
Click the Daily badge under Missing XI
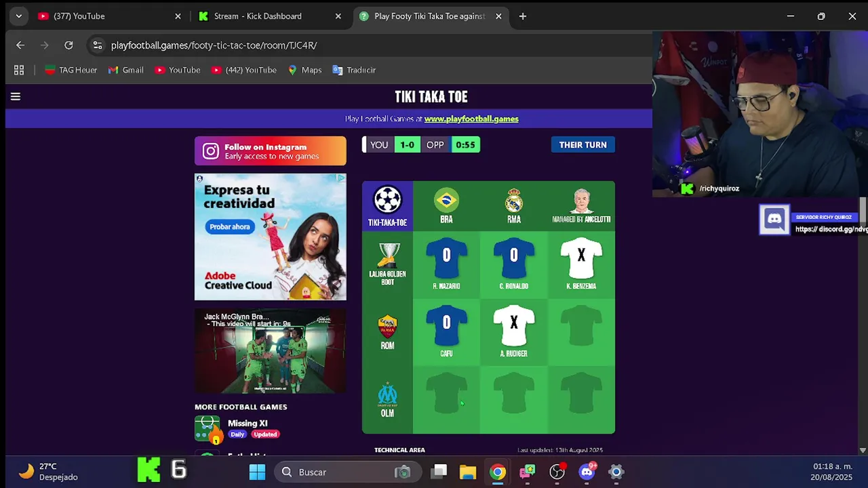coord(237,434)
